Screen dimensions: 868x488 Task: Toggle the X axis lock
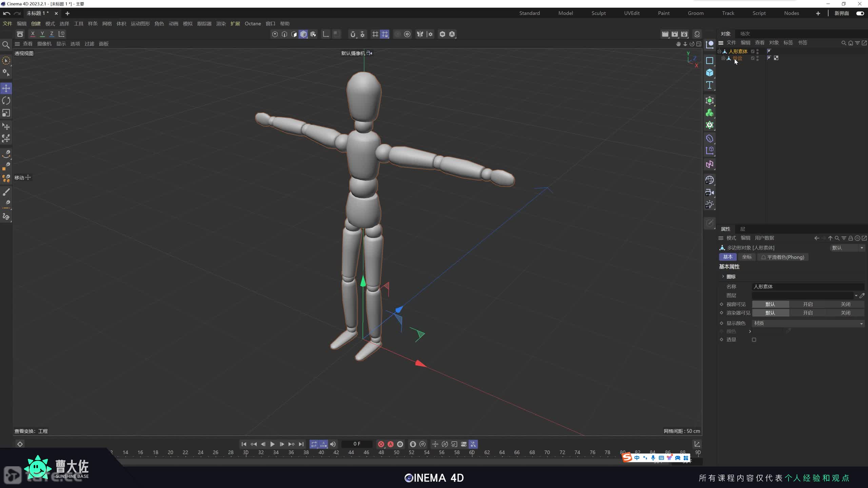(x=33, y=34)
